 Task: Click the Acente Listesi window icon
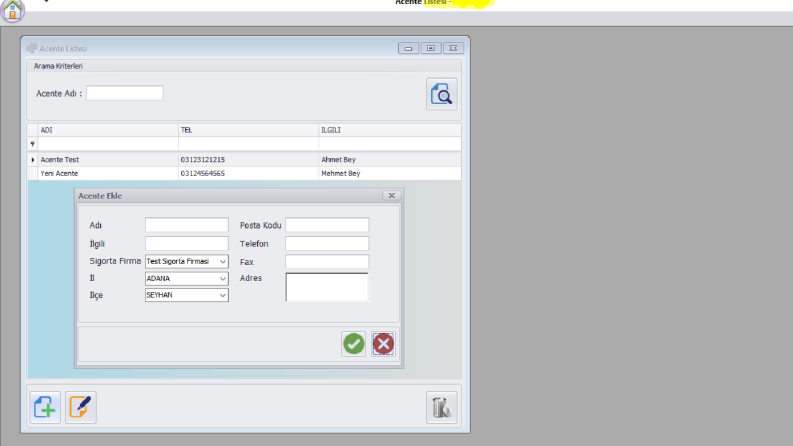31,48
